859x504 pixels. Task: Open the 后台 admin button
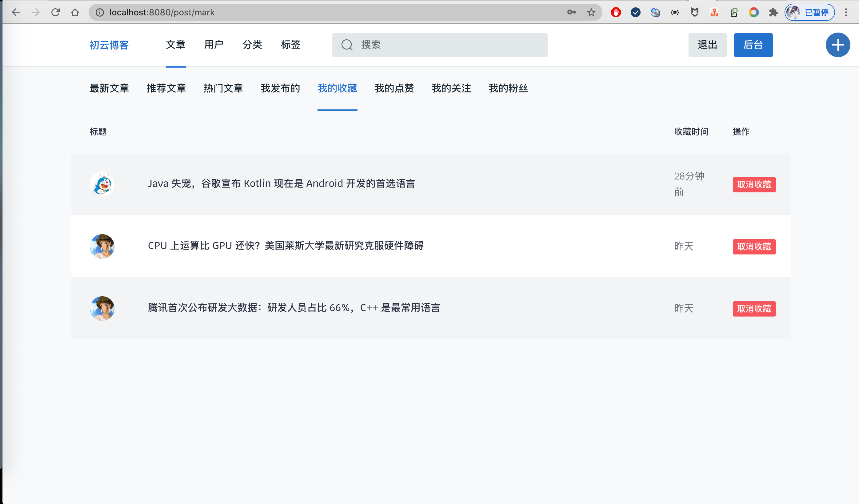[753, 45]
